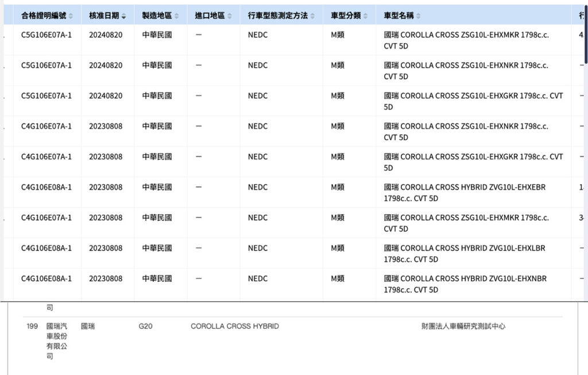Select certificate C4G106E08A-1 in the ZVG10L-EHXEBR row

tap(46, 187)
